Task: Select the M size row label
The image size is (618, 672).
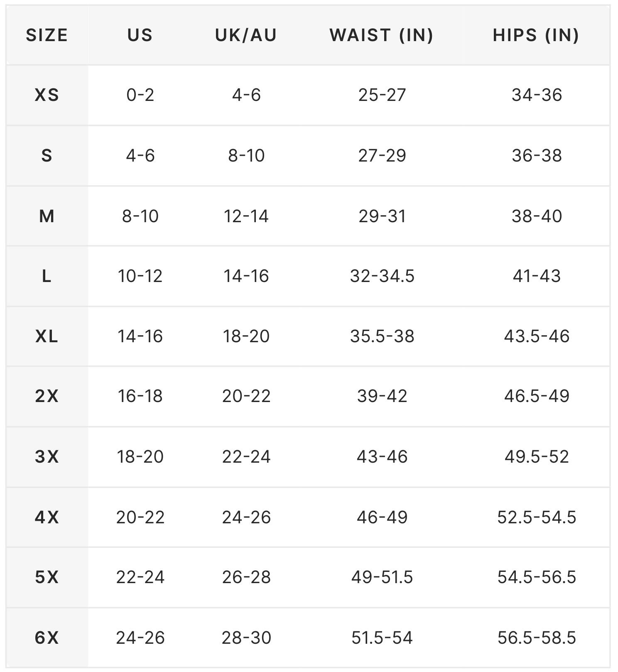Action: click(47, 216)
